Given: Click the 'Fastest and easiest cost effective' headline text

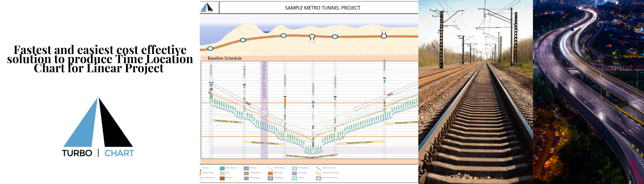Looking at the screenshot, I should 100,50.
